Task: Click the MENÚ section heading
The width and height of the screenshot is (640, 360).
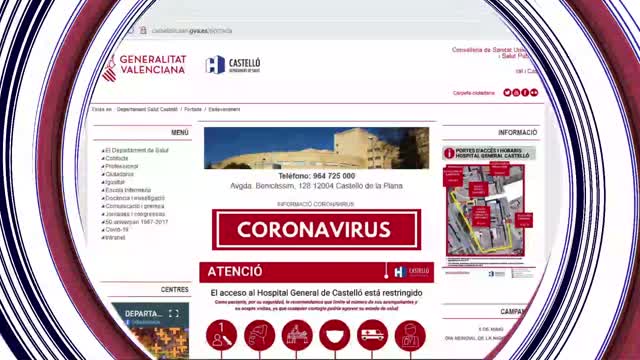Action: coord(180,132)
